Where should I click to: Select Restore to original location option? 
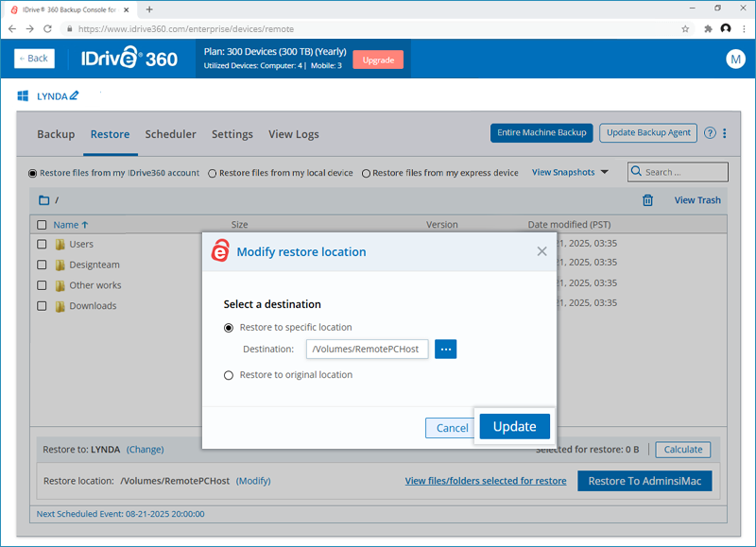229,375
